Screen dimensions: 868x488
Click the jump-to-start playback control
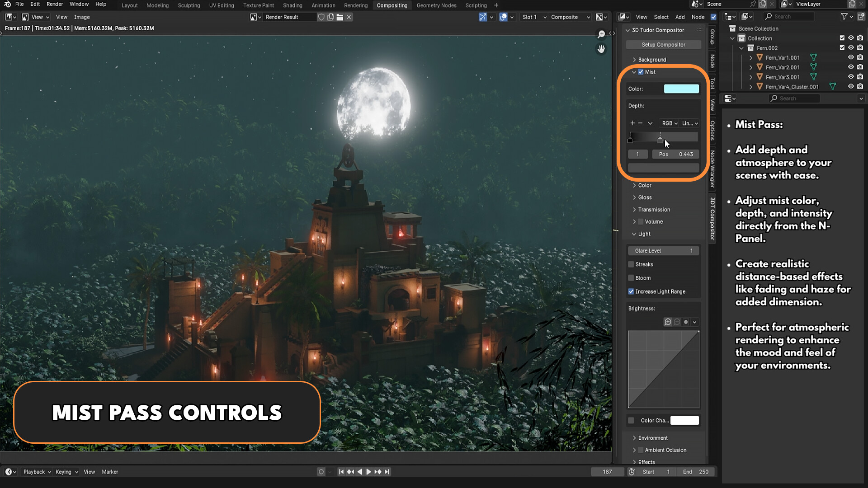point(341,471)
